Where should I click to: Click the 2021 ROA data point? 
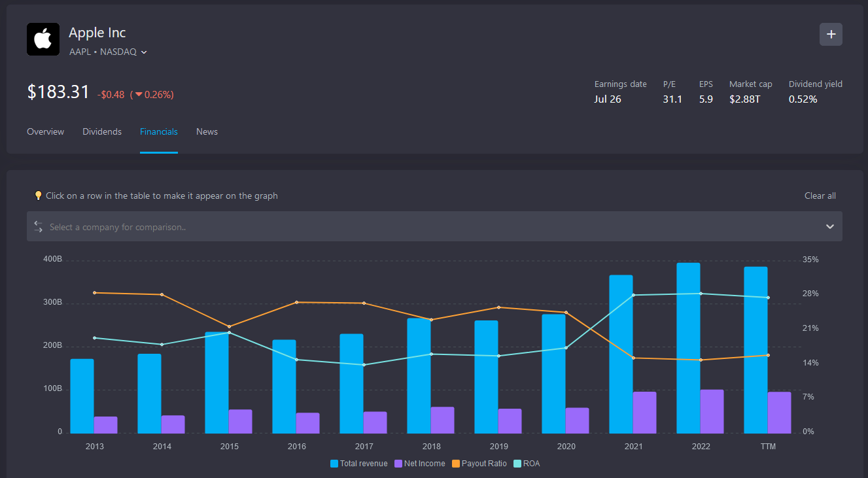click(x=633, y=295)
